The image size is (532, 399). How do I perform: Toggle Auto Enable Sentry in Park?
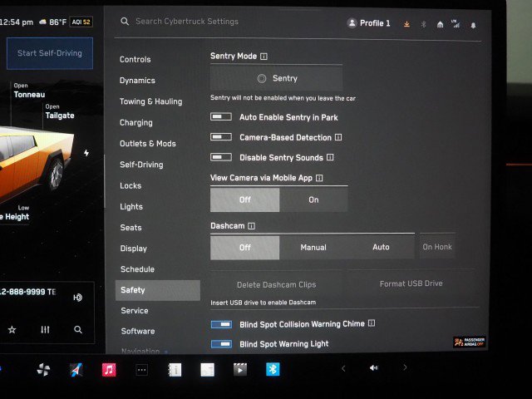tap(221, 116)
